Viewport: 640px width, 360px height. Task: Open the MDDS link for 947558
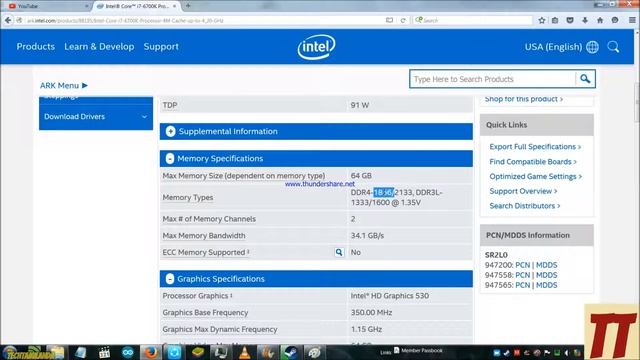pyautogui.click(x=547, y=275)
